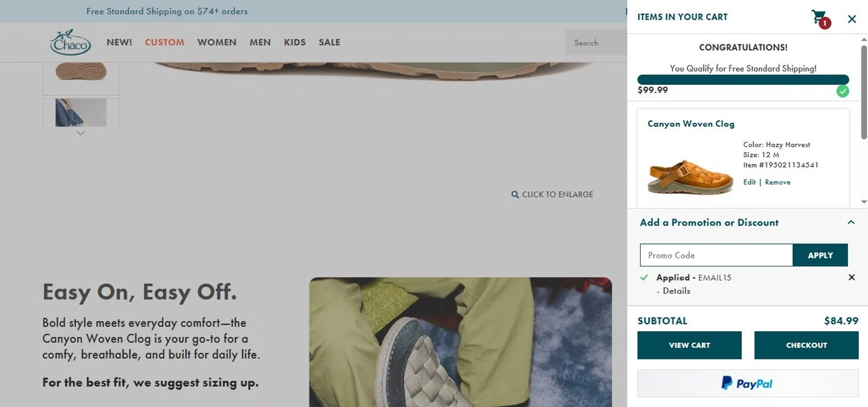Click 'we suggest sizing up' text
The width and height of the screenshot is (868, 407).
196,383
